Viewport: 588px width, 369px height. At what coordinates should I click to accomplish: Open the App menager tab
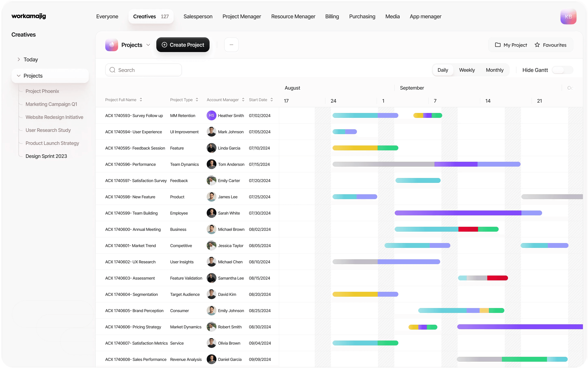(425, 16)
